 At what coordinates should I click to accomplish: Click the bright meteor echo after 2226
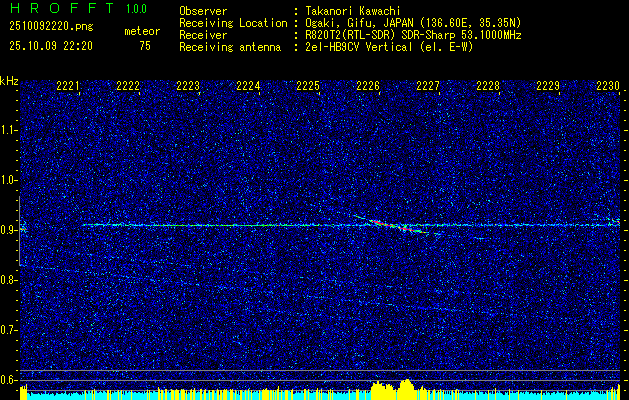[x=401, y=227]
